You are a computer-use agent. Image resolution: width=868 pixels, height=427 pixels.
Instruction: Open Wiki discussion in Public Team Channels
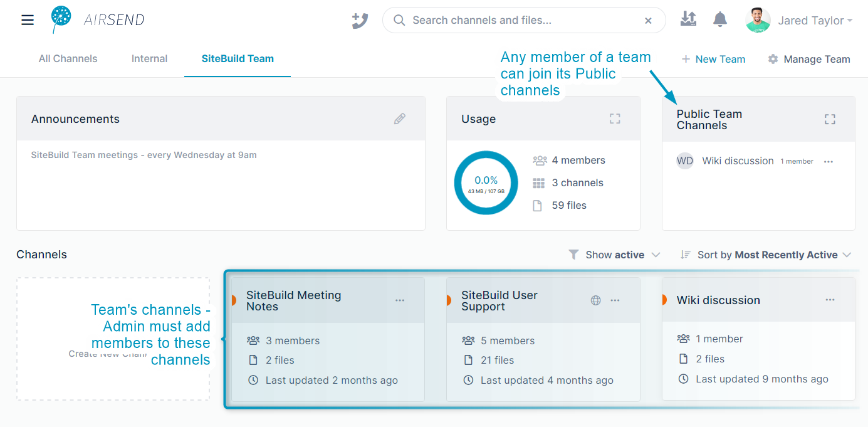738,161
